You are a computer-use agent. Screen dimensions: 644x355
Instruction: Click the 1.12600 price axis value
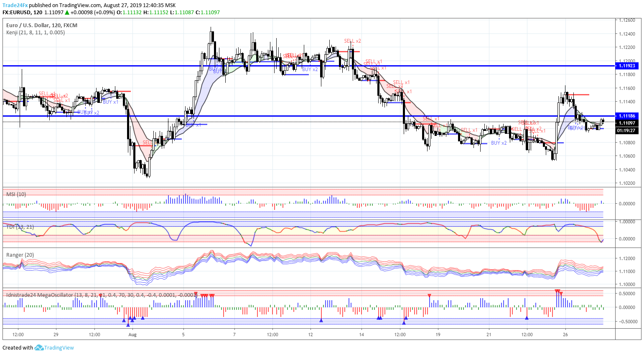click(x=627, y=20)
